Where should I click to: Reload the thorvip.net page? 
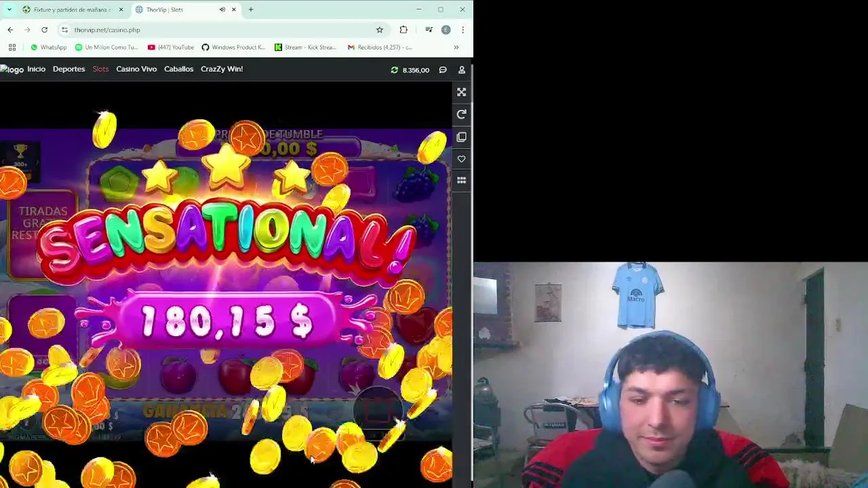44,30
